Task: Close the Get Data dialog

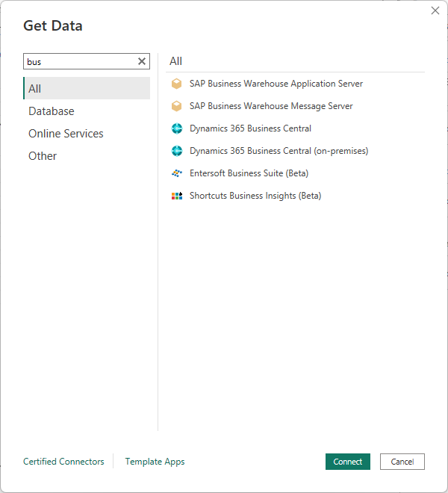Action: tap(435, 10)
